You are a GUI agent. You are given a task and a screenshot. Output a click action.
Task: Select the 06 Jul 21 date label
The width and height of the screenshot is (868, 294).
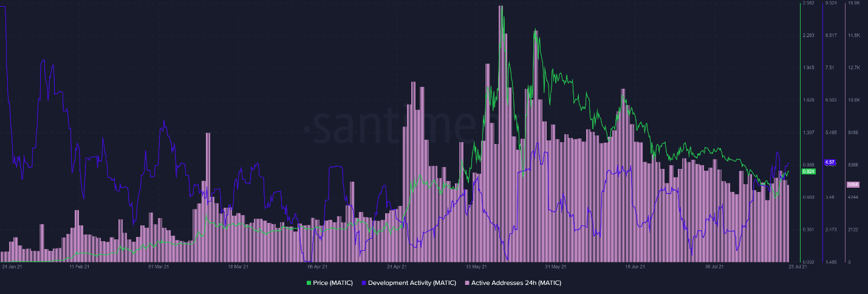coord(714,266)
